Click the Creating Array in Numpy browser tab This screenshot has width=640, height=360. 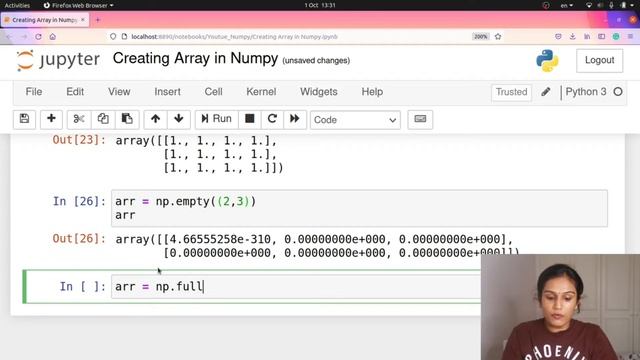coord(44,20)
